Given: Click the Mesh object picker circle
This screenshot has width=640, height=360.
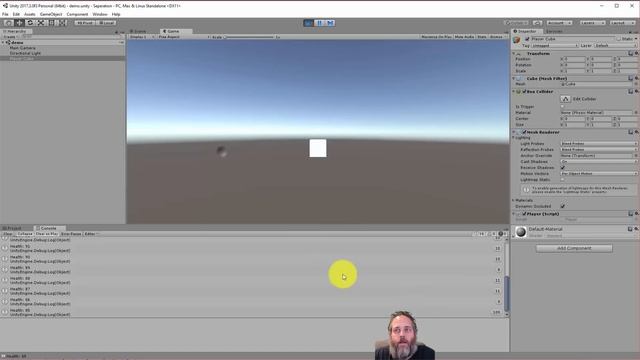Looking at the screenshot, I should (x=636, y=84).
